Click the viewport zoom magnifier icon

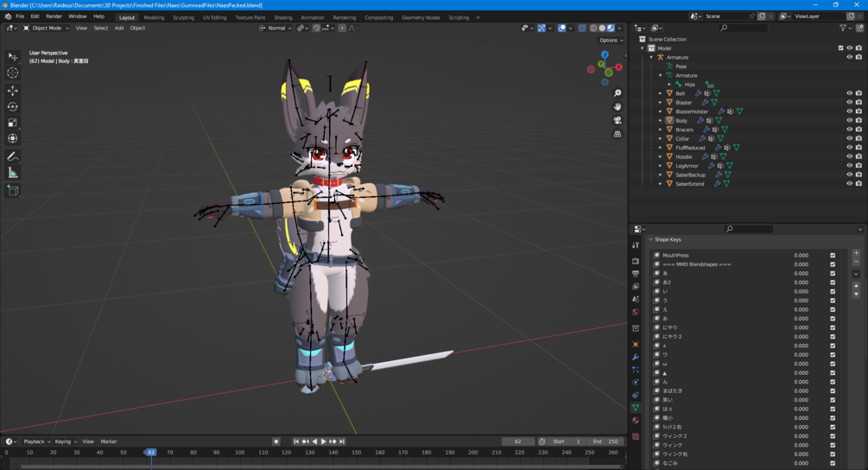(x=618, y=93)
